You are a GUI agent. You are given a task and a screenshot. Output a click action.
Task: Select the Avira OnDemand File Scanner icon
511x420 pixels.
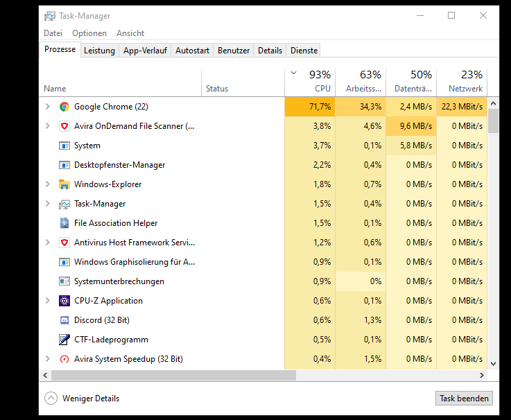point(64,126)
